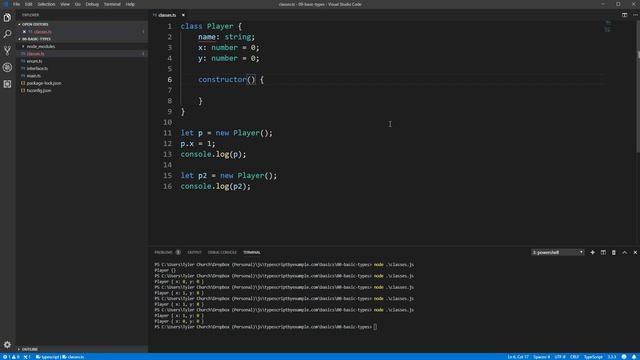The image size is (640, 360).
Task: Open the Source Control view
Action: [7, 51]
